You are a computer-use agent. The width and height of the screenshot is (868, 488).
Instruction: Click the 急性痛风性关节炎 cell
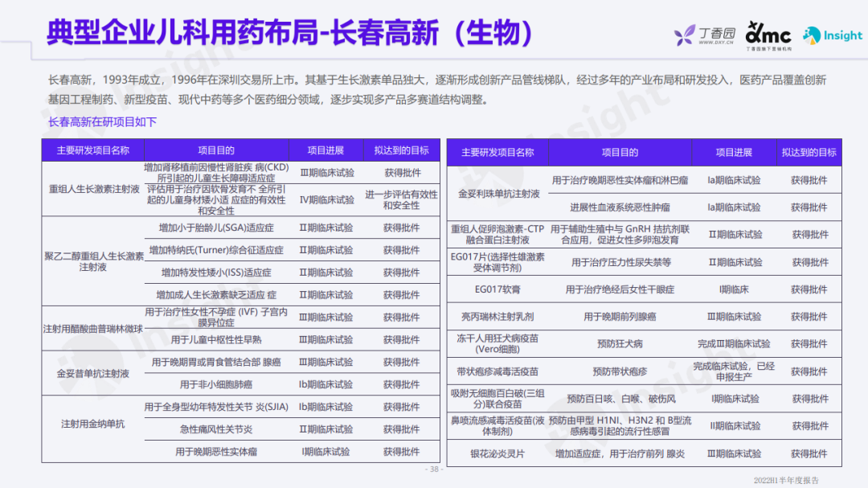(216, 430)
